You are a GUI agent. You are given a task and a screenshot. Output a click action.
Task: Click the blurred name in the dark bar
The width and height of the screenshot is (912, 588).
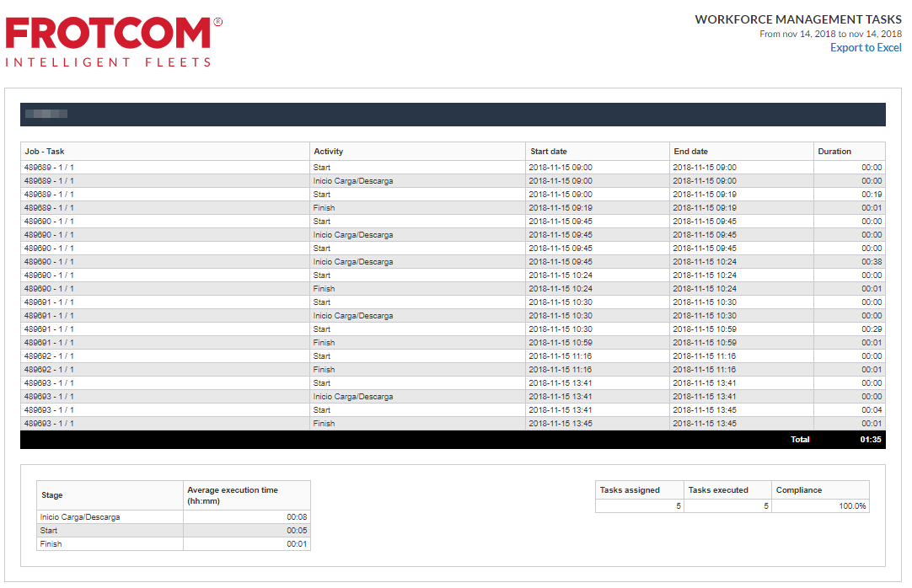(x=46, y=114)
